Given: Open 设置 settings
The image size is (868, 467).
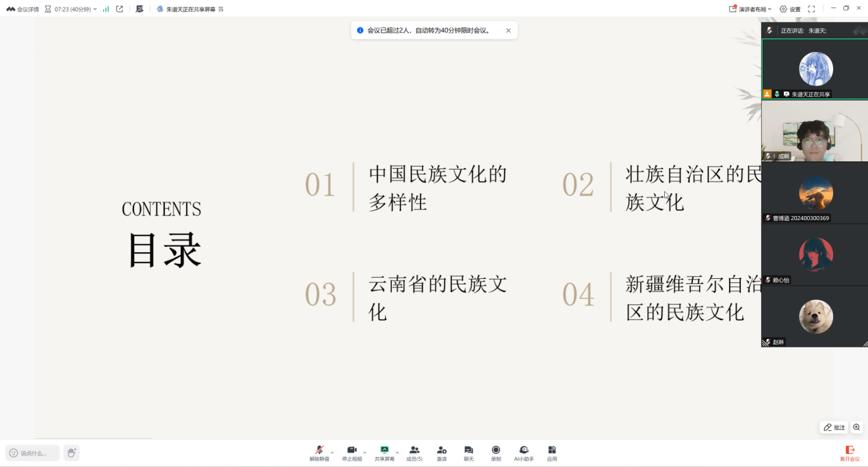Looking at the screenshot, I should click(x=790, y=9).
